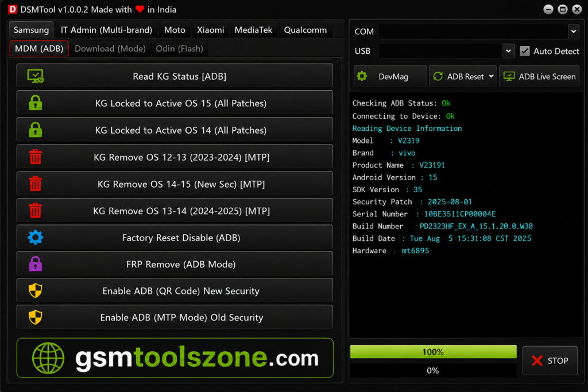Switch to the Xiaomi tab

pos(210,30)
